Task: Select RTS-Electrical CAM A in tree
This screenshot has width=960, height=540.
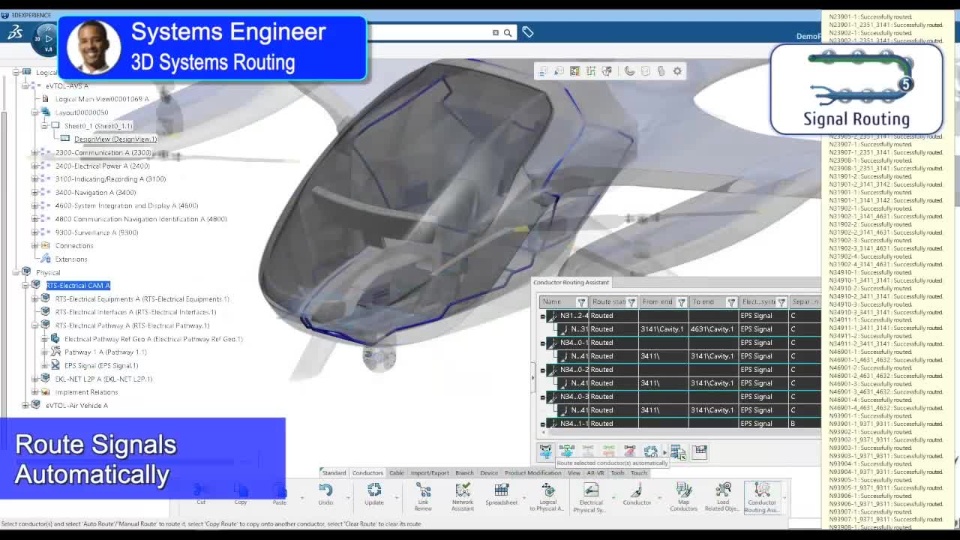Action: pos(78,285)
